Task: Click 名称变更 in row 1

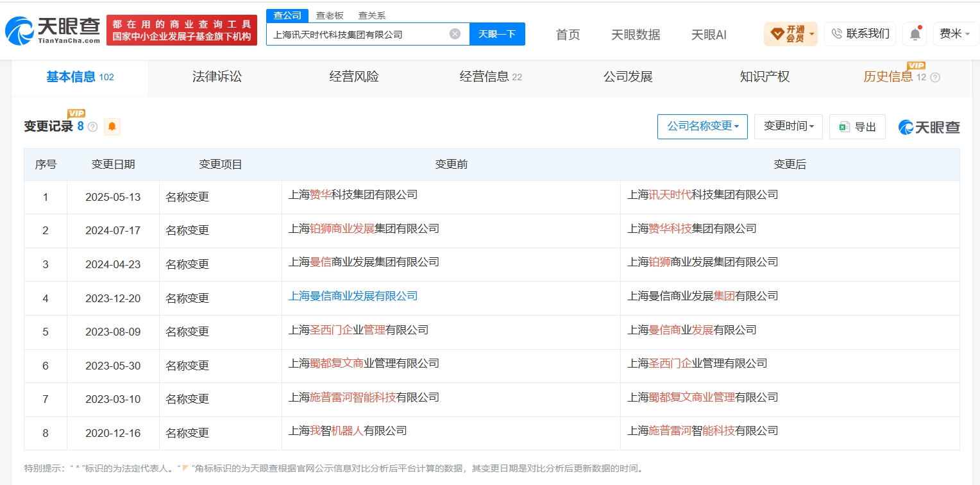Action: pos(187,198)
